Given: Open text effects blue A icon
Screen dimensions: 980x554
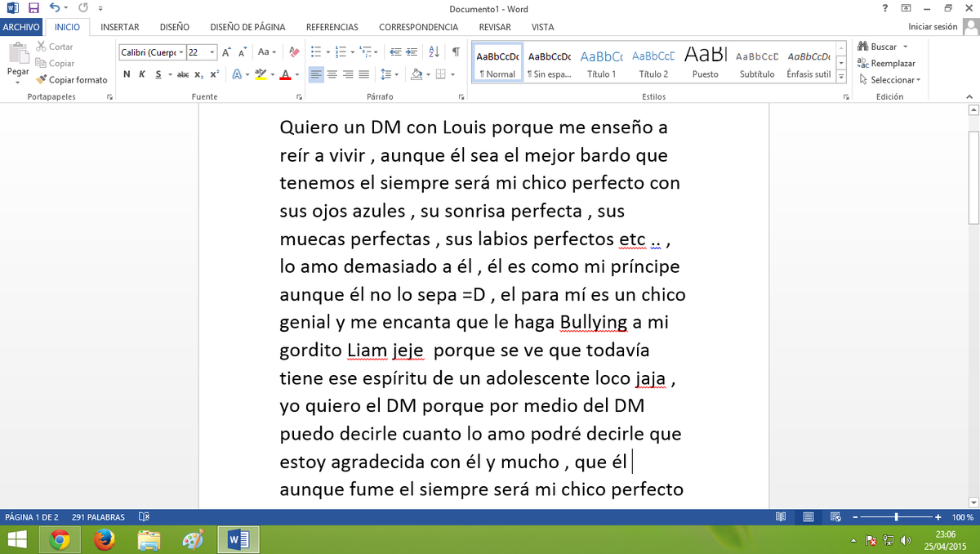Looking at the screenshot, I should click(237, 74).
